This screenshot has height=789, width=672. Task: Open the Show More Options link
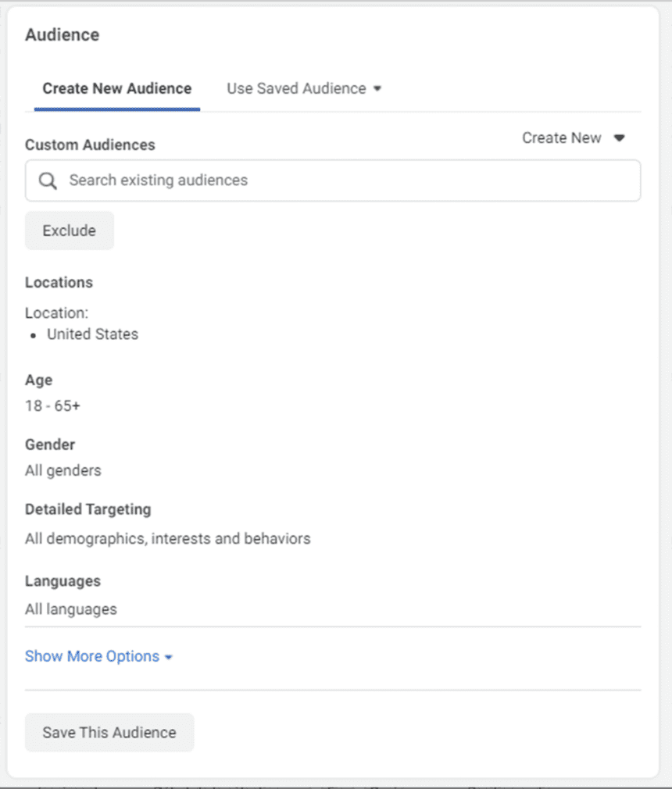click(x=91, y=656)
